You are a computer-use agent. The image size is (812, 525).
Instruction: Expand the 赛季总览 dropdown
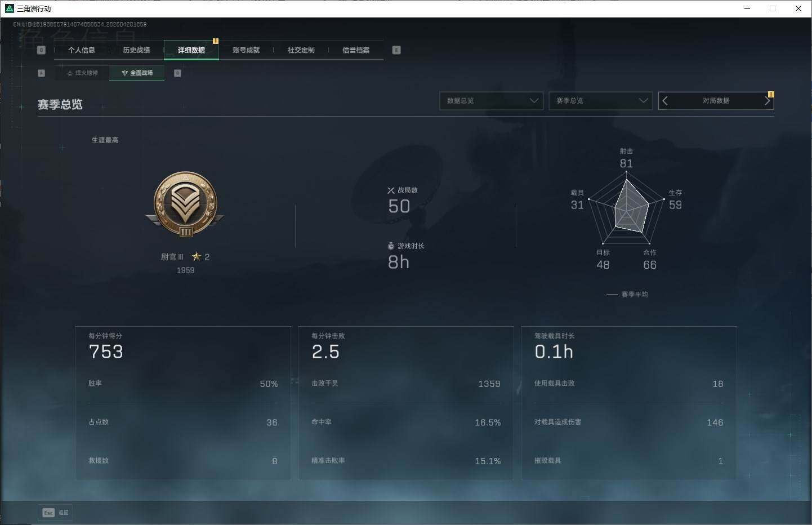601,101
